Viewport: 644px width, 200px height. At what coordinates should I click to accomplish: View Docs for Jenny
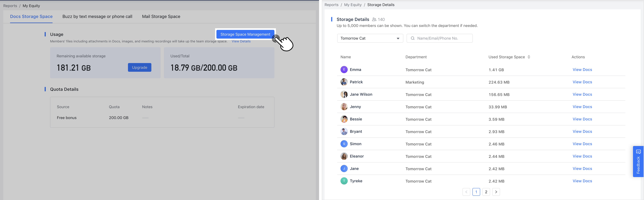[582, 107]
